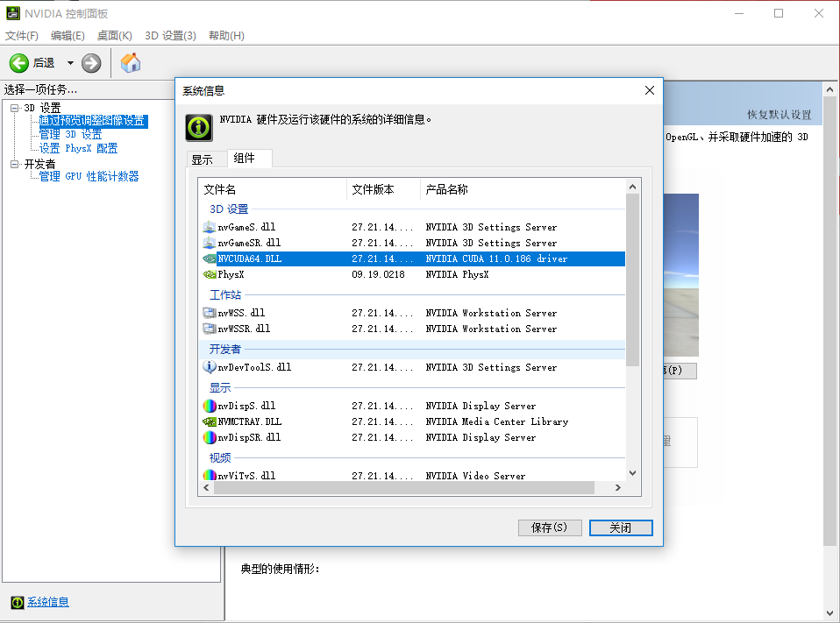
Task: Click main window scroll up arrow
Action: click(x=829, y=89)
